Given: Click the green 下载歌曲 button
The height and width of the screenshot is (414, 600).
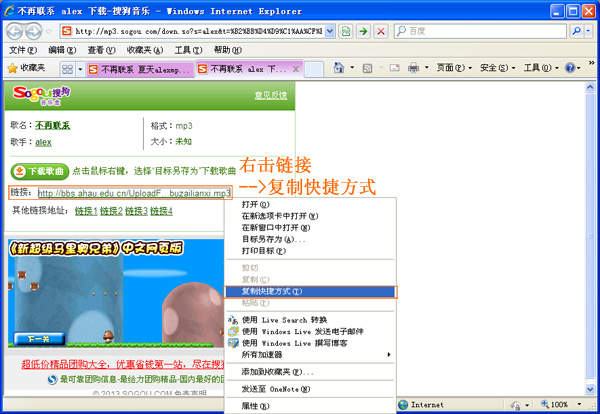Looking at the screenshot, I should [40, 171].
